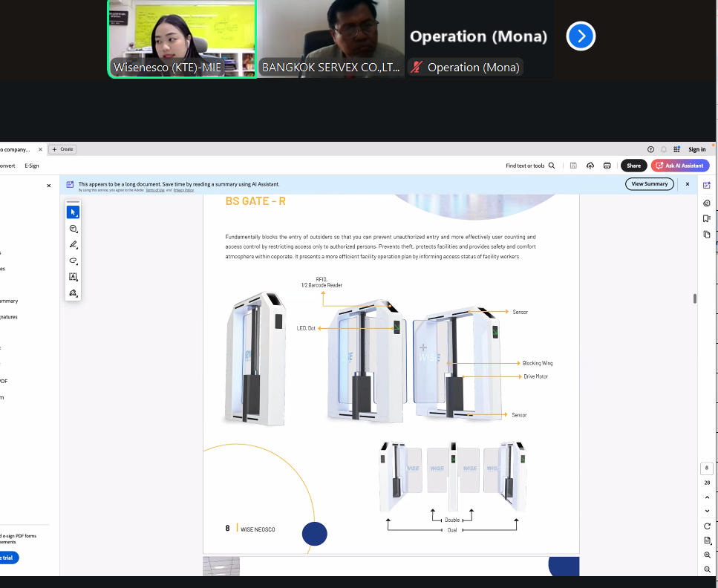The height and width of the screenshot is (588, 718).
Task: Show more meeting participants with next arrow
Action: (581, 36)
